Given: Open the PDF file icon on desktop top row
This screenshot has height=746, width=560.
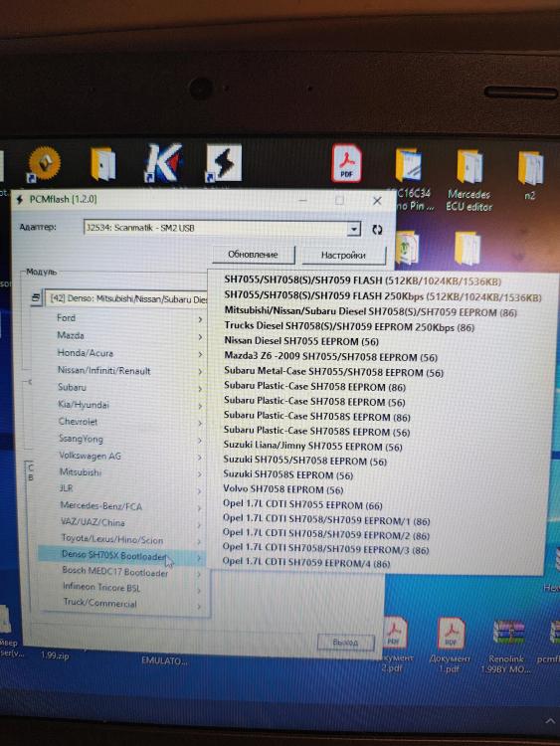Looking at the screenshot, I should pos(347,163).
